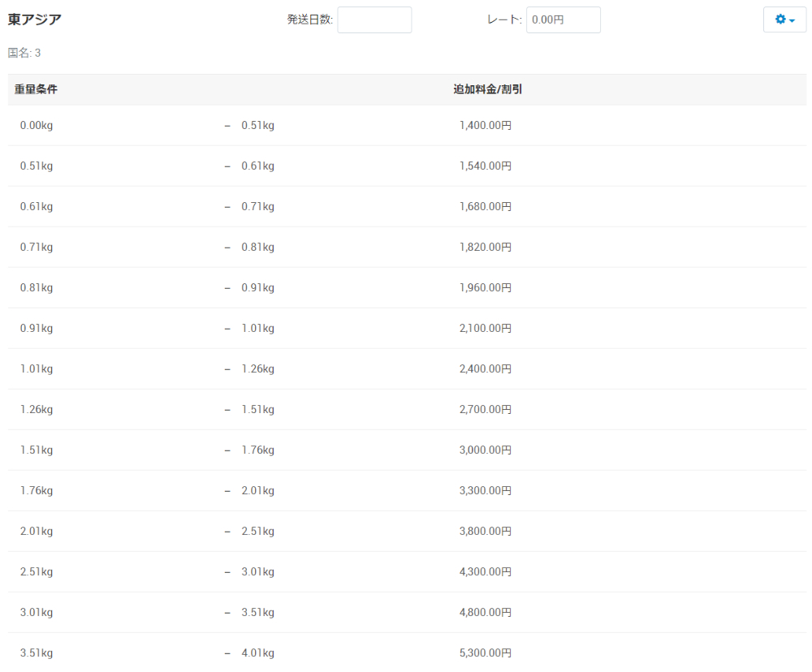Select the 2,700.00円 price cell
This screenshot has width=812, height=672.
click(486, 410)
